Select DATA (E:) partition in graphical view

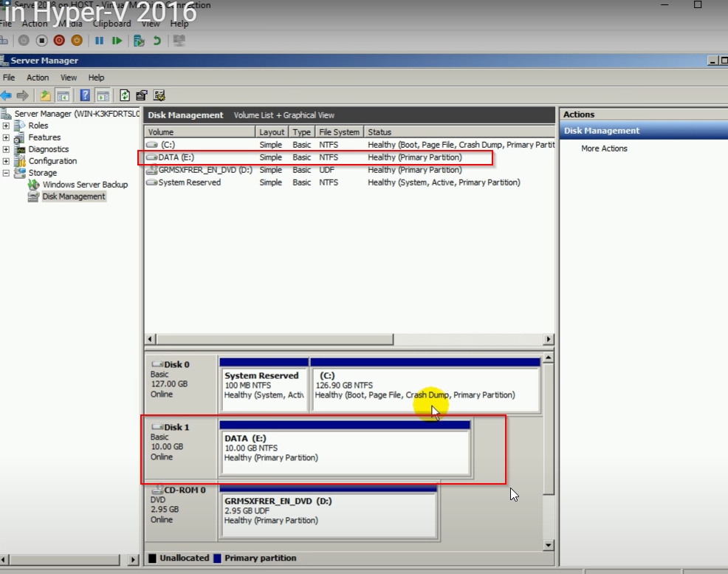click(345, 448)
